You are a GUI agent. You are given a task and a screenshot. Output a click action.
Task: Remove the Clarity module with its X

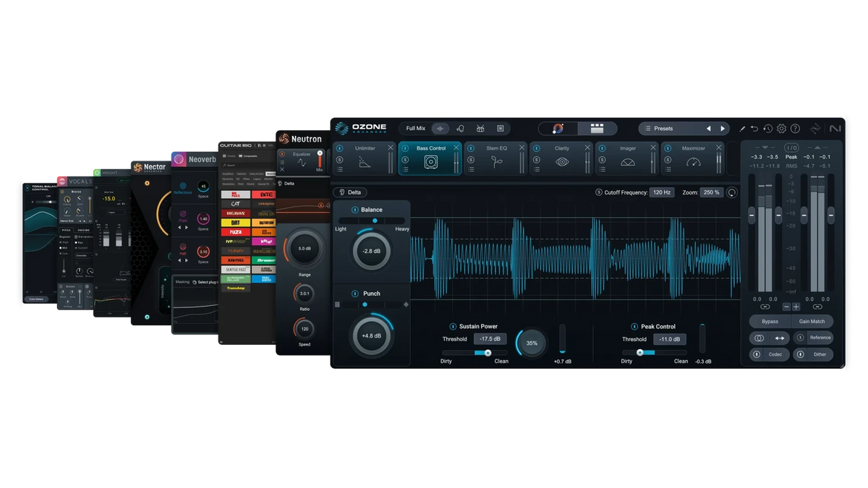[x=587, y=147]
